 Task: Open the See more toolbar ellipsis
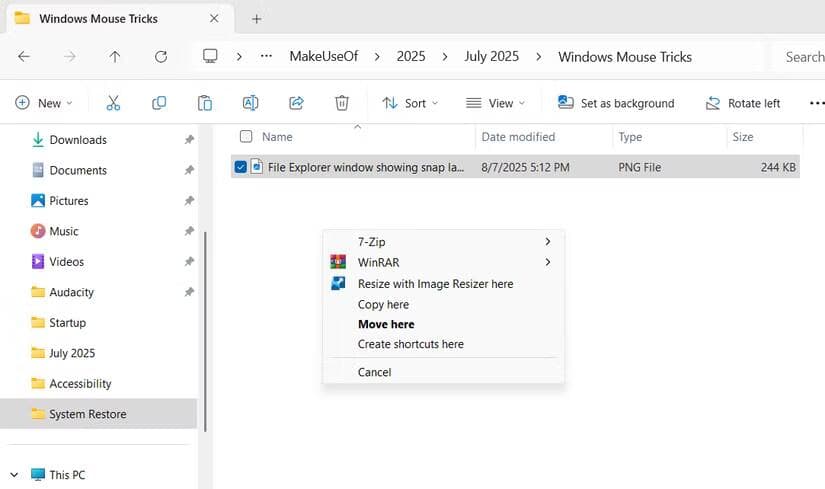pos(817,103)
